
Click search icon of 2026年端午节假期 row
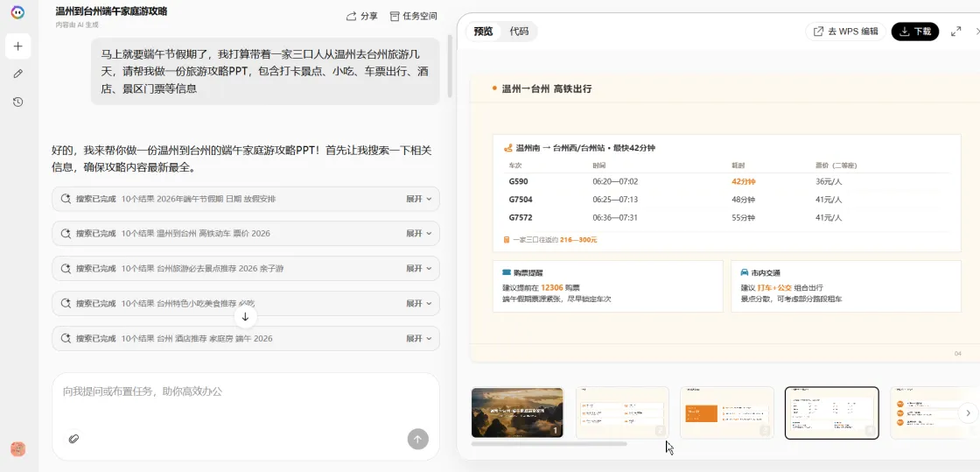[65, 199]
